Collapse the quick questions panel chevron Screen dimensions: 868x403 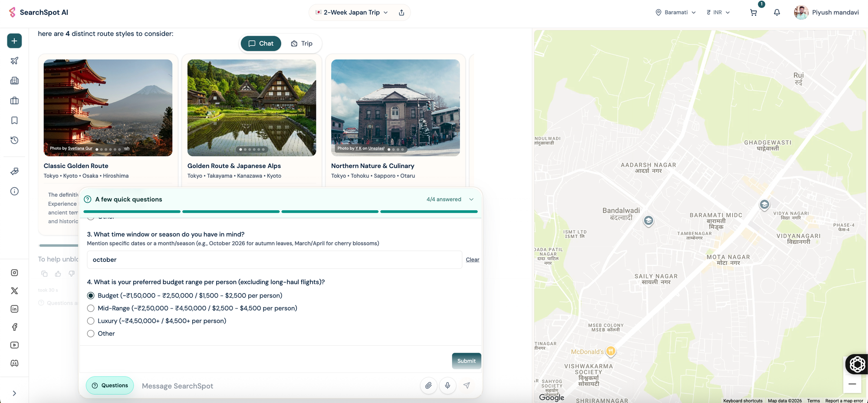471,199
